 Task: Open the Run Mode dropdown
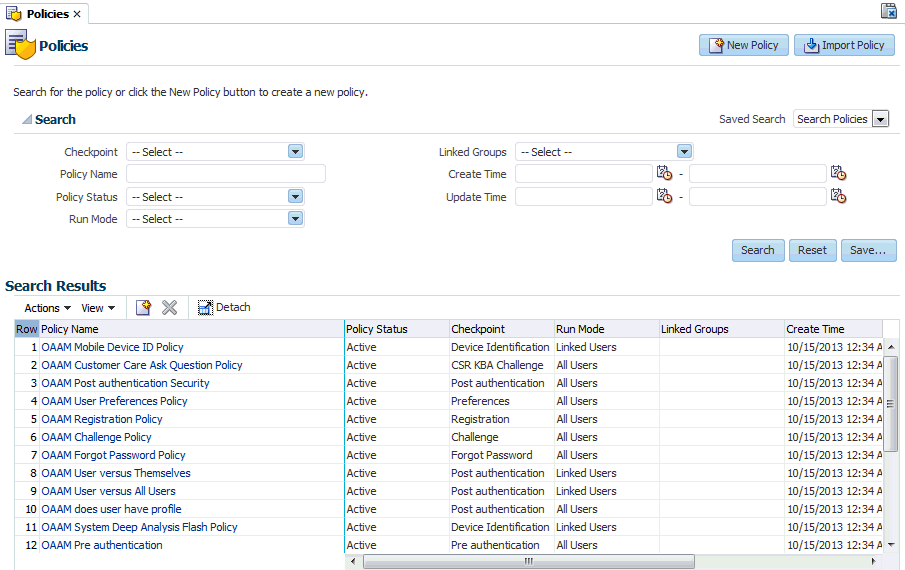point(296,219)
